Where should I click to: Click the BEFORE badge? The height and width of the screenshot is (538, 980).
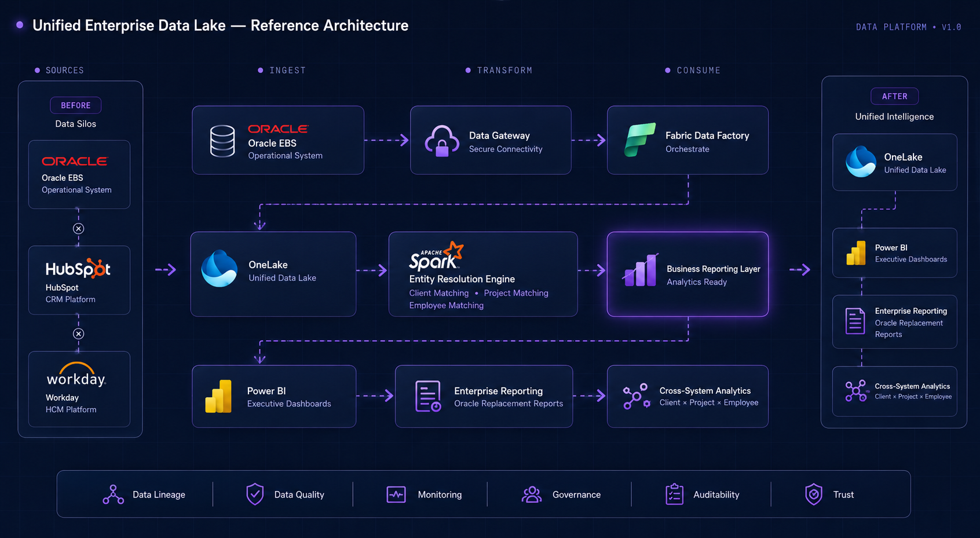[x=76, y=105]
